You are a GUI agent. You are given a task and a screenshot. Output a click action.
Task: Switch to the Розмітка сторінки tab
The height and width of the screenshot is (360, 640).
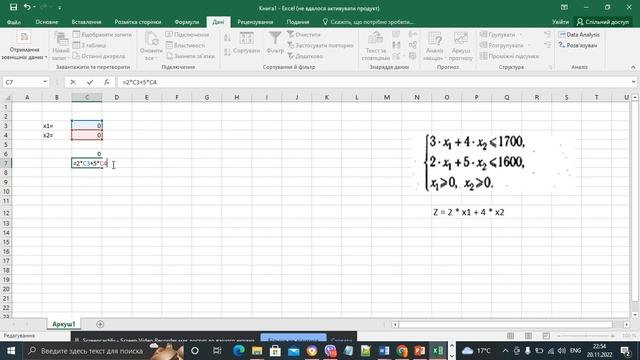[x=138, y=22]
